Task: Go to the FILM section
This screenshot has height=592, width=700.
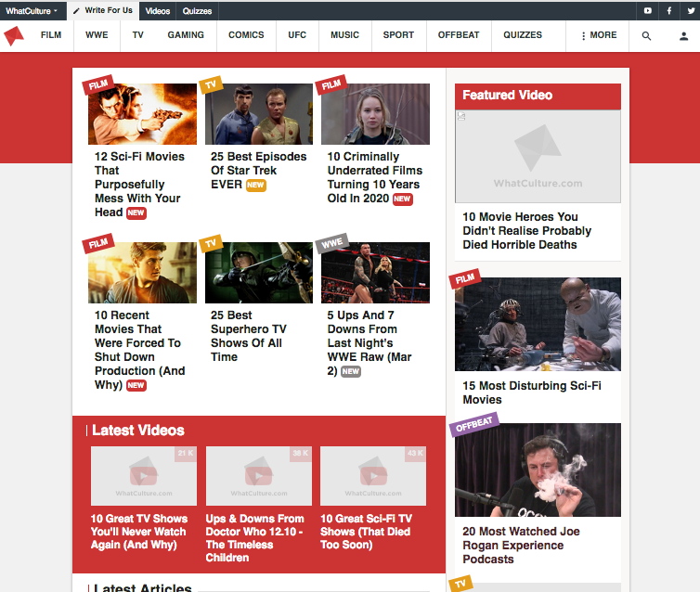Action: (51, 35)
